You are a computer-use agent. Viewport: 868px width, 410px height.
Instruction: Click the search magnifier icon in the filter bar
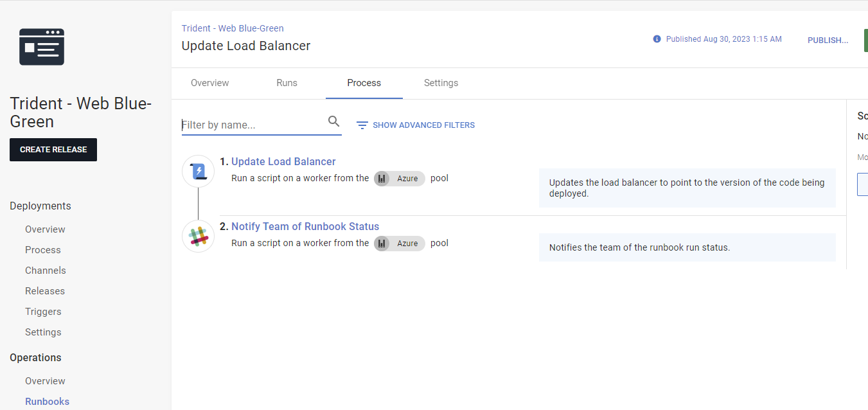click(333, 121)
